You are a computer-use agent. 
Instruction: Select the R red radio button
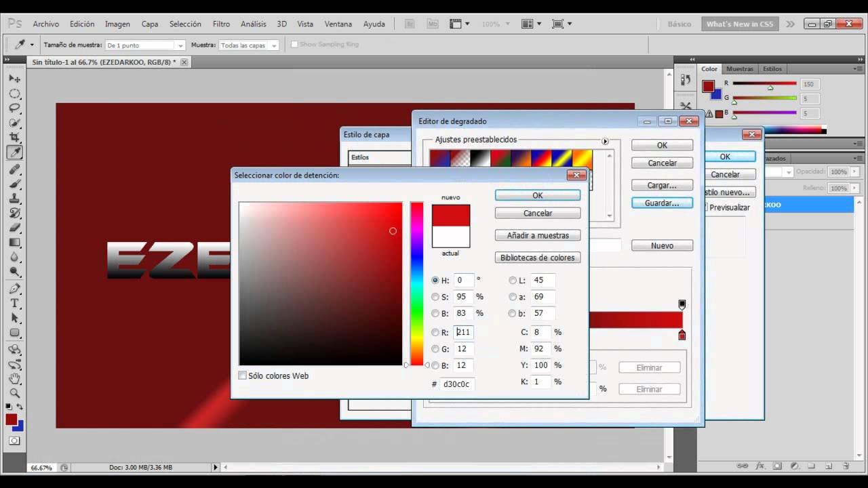435,332
